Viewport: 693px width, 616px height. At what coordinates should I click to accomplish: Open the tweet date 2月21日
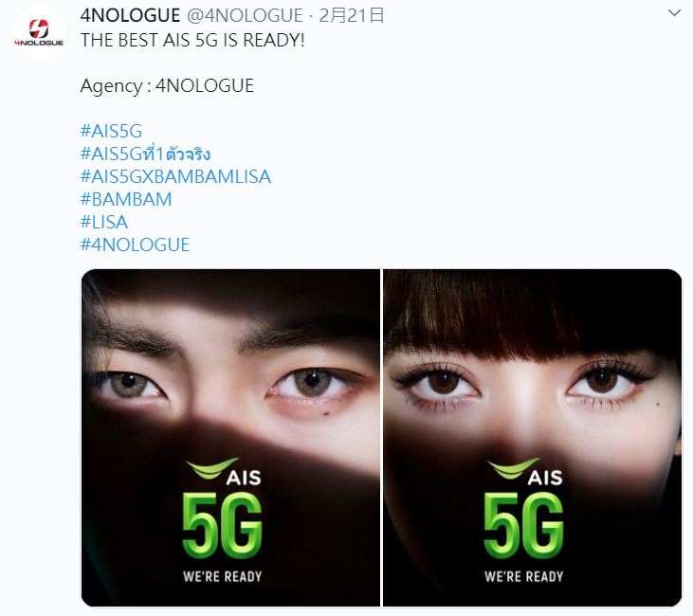pos(352,16)
